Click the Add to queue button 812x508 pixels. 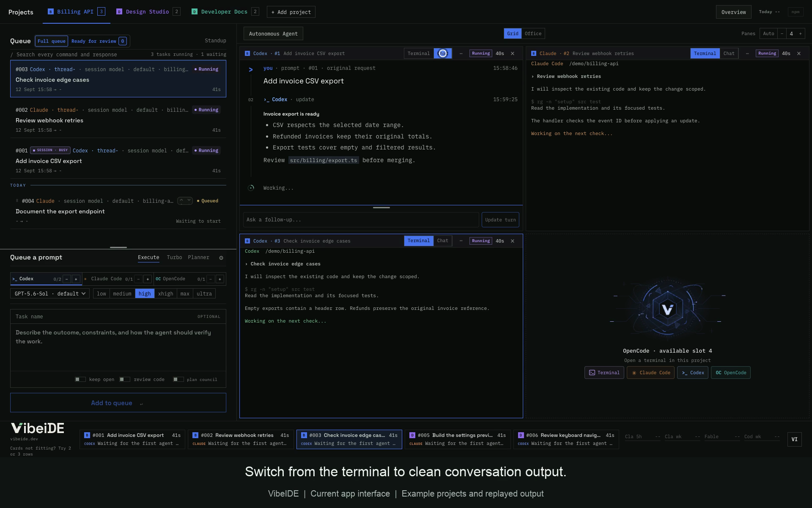118,403
